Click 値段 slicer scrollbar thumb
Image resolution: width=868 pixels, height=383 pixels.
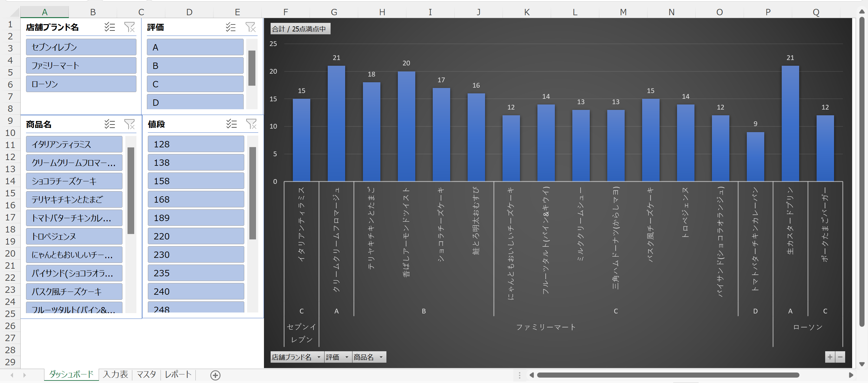pyautogui.click(x=253, y=193)
